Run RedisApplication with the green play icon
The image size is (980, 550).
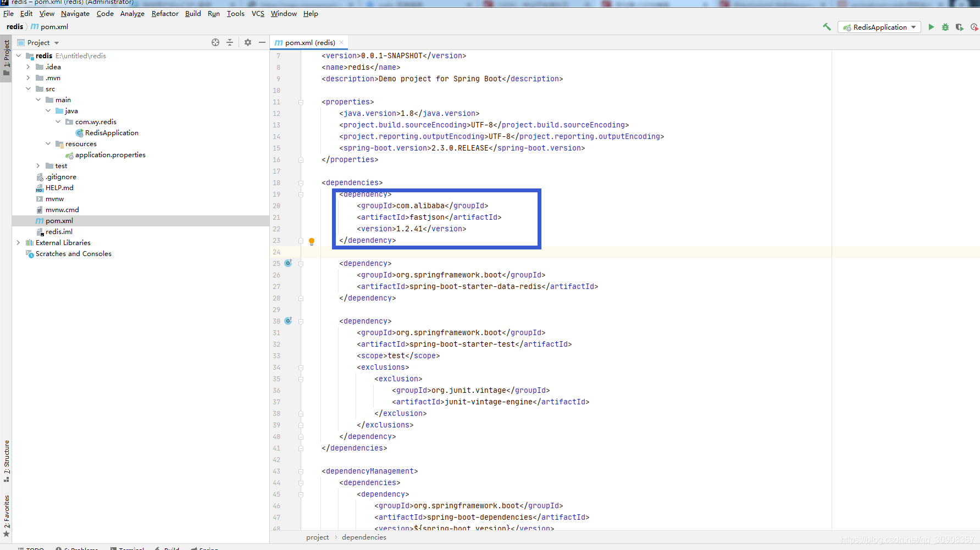(931, 27)
